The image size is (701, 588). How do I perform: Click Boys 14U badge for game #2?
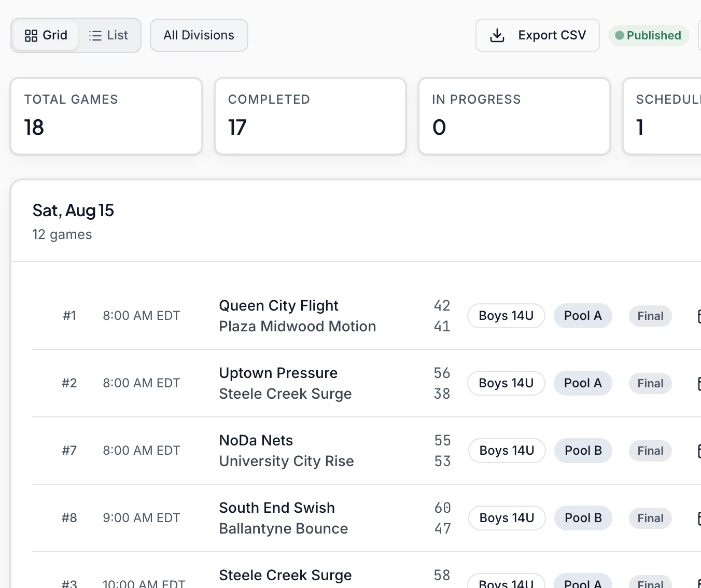506,383
